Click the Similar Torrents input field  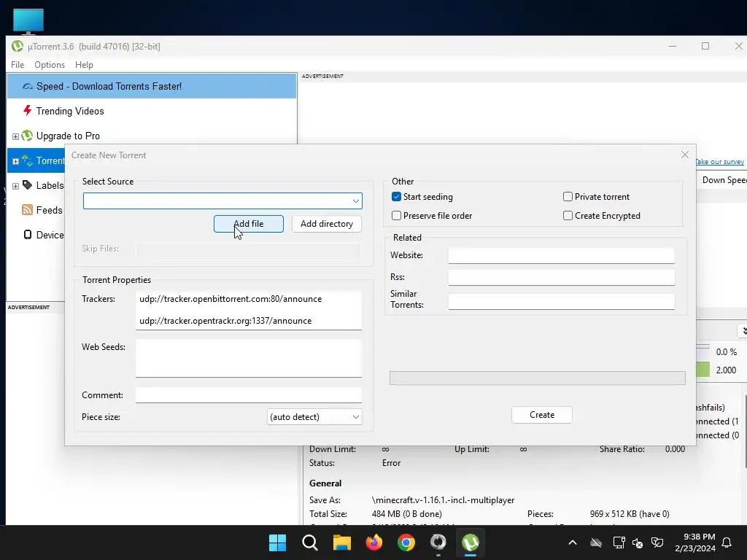coord(561,301)
